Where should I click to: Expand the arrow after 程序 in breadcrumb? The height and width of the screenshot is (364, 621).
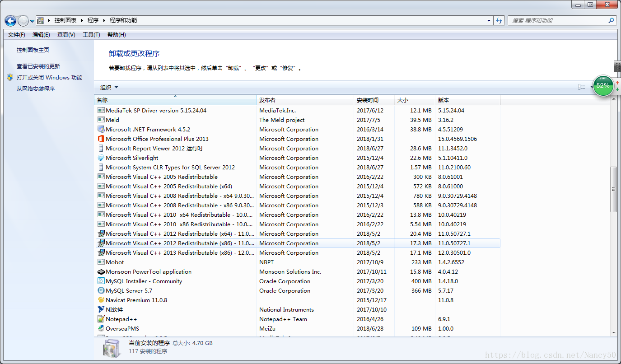(104, 20)
